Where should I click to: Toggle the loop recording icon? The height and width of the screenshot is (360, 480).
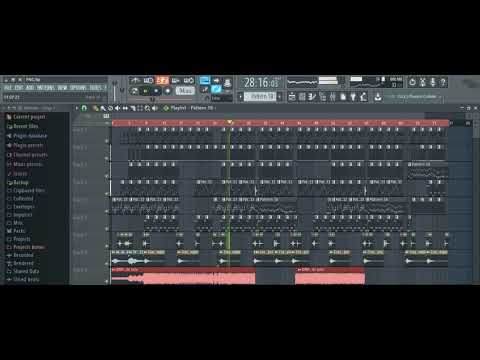pos(188,80)
